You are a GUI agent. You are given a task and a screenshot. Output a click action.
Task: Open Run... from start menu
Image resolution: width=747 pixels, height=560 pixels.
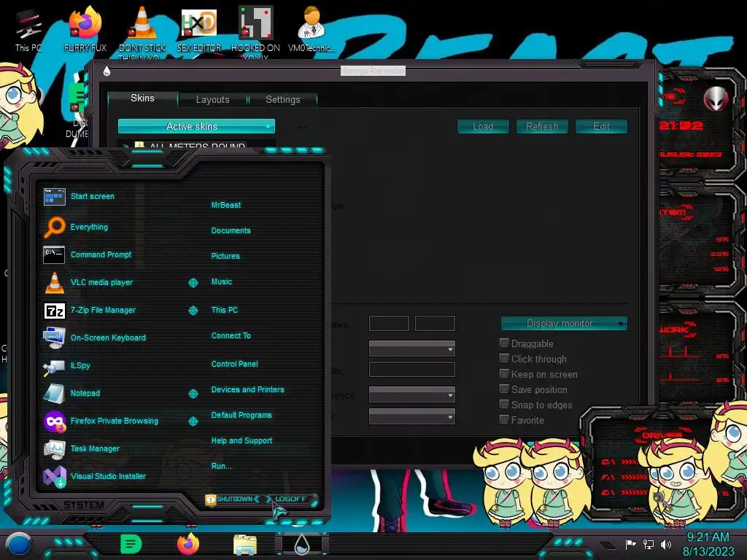(222, 466)
